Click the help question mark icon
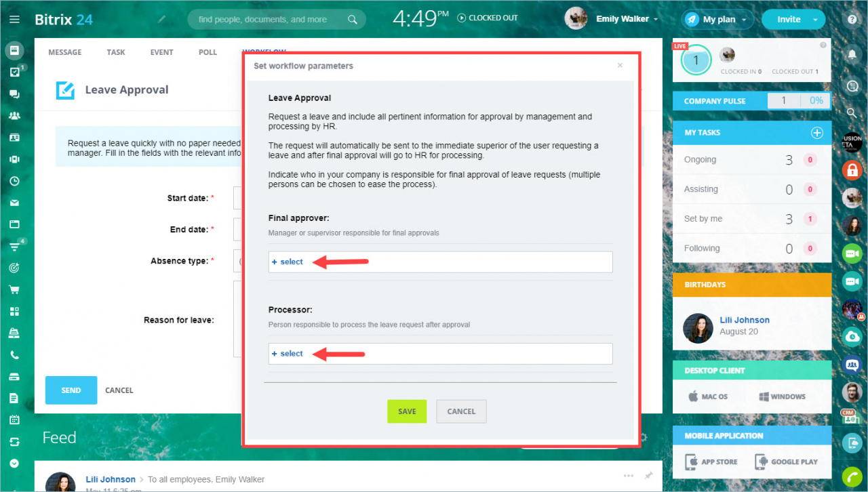The width and height of the screenshot is (868, 492). (x=852, y=19)
